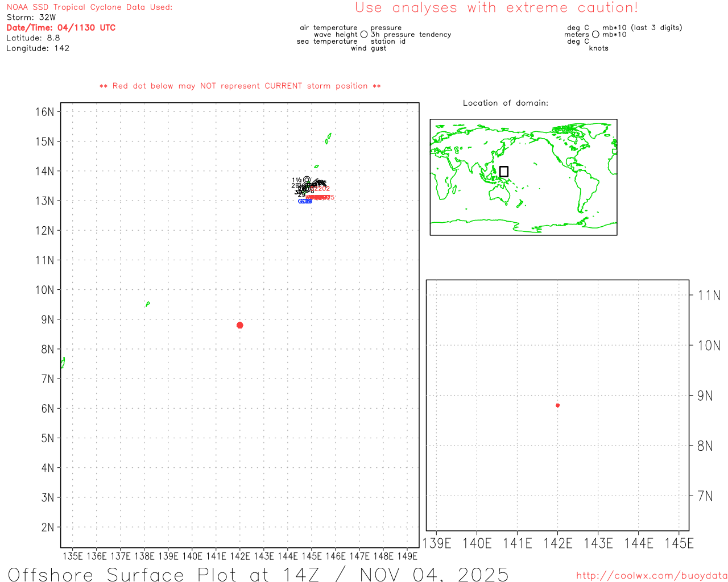Click the '11N' label on the inset map axis
This screenshot has width=728, height=582.
pos(709,295)
